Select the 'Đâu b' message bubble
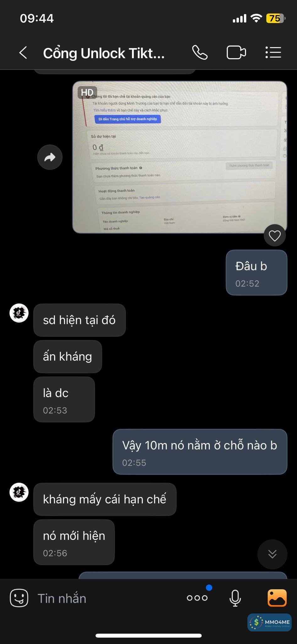Image resolution: width=297 pixels, height=644 pixels. tap(256, 273)
